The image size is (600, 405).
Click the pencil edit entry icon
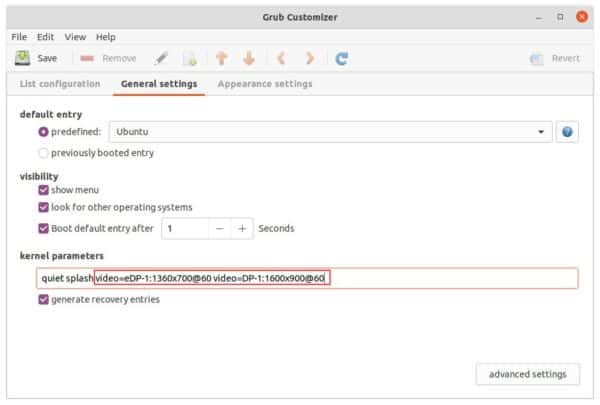[161, 59]
